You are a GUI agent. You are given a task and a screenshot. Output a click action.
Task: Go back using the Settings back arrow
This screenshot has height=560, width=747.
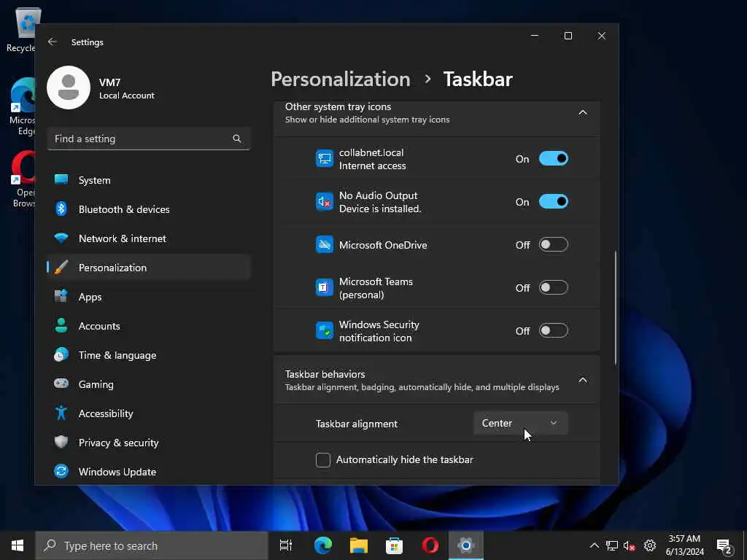tap(53, 42)
